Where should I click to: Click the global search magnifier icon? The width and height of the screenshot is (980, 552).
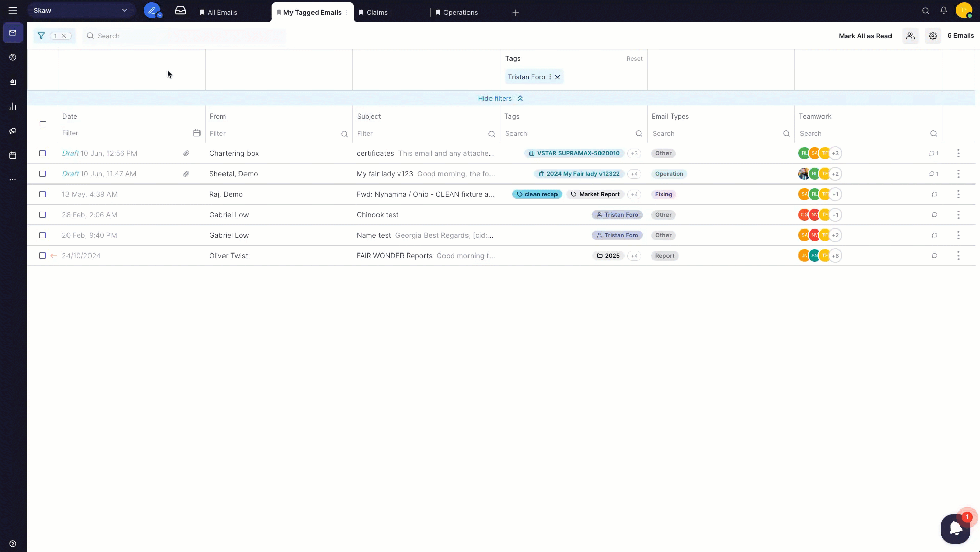click(x=926, y=11)
